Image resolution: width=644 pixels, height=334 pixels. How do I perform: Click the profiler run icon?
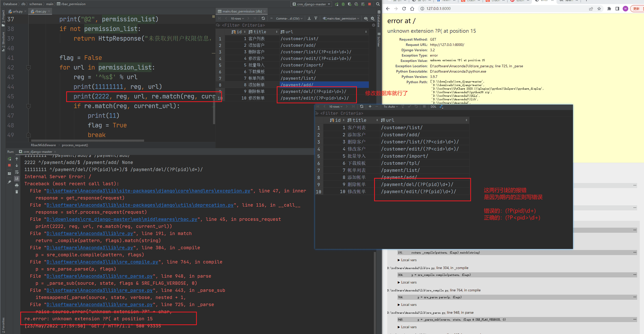tap(356, 4)
